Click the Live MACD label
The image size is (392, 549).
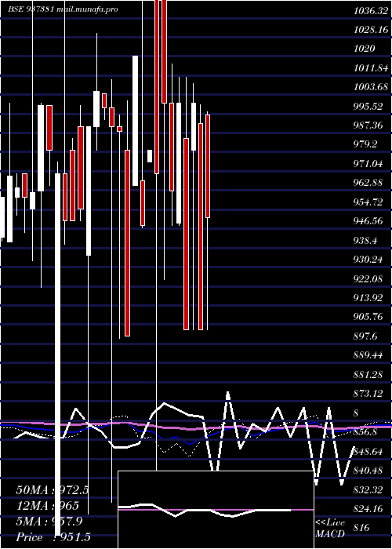[330, 529]
